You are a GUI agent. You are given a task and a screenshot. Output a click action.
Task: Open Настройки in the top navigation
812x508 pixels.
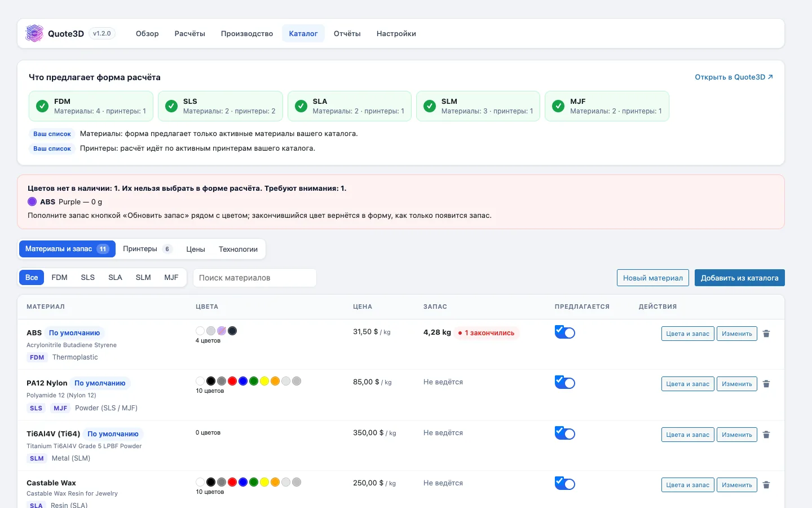(x=396, y=33)
